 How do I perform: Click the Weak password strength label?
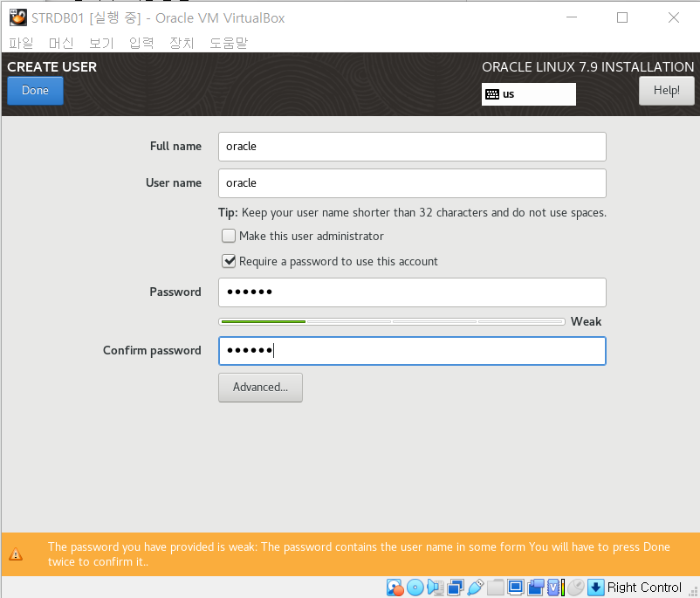coord(586,321)
